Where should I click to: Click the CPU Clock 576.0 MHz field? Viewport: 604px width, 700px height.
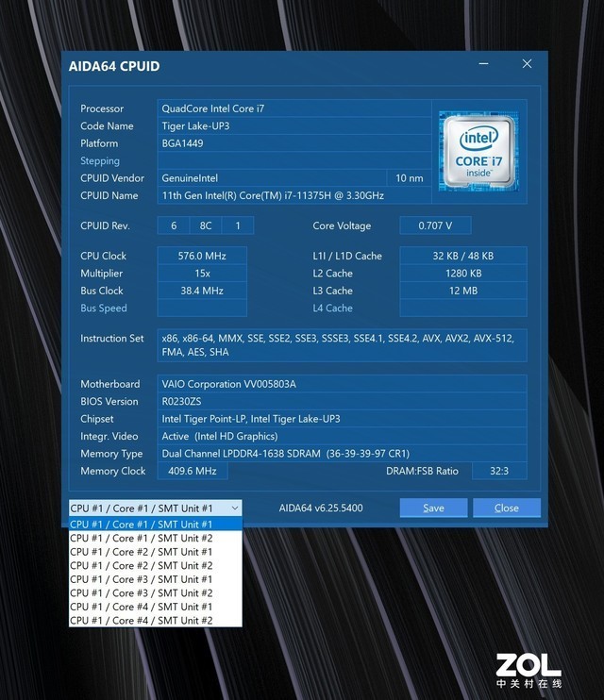(x=202, y=256)
